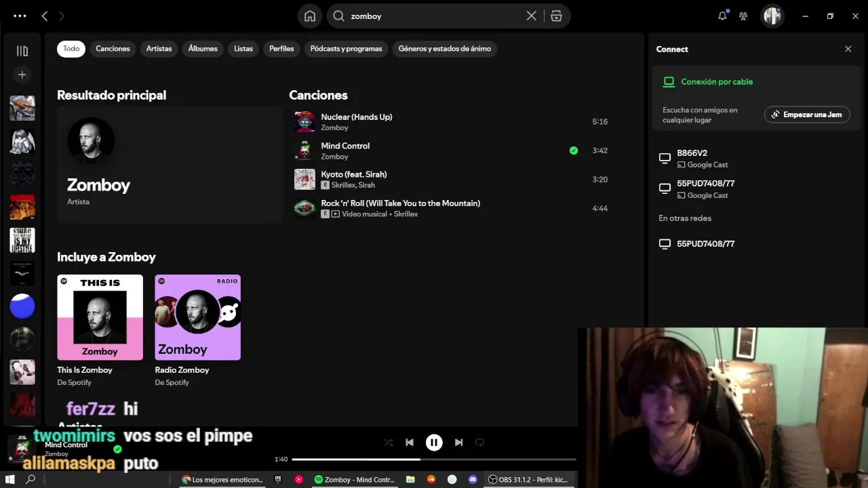Open the orange SoundCloud taskbar icon
The width and height of the screenshot is (868, 488).
tap(431, 479)
